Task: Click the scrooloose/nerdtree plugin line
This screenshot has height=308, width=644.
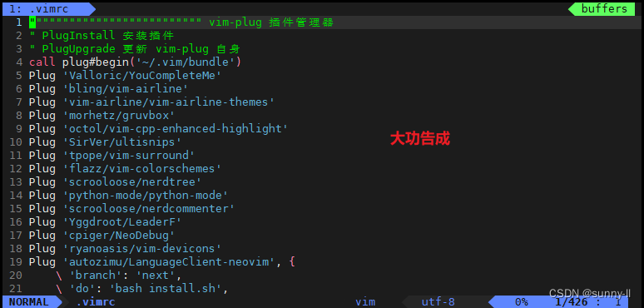Action: coord(115,182)
